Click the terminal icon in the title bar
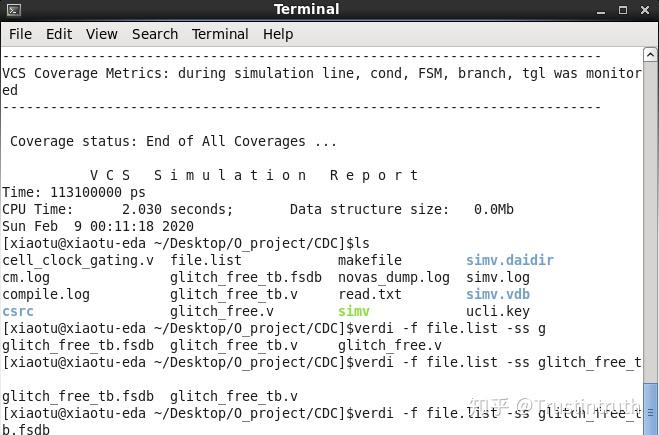The width and height of the screenshot is (659, 435). point(12,10)
